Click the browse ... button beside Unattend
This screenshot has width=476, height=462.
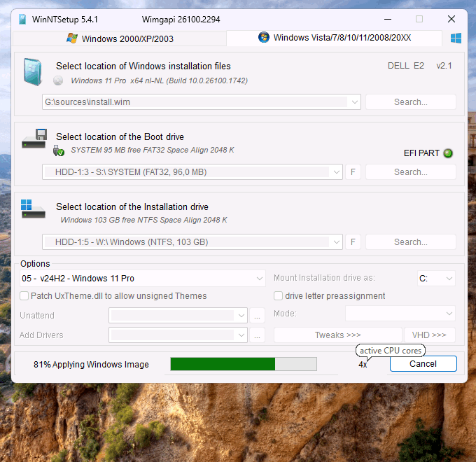[x=257, y=316]
